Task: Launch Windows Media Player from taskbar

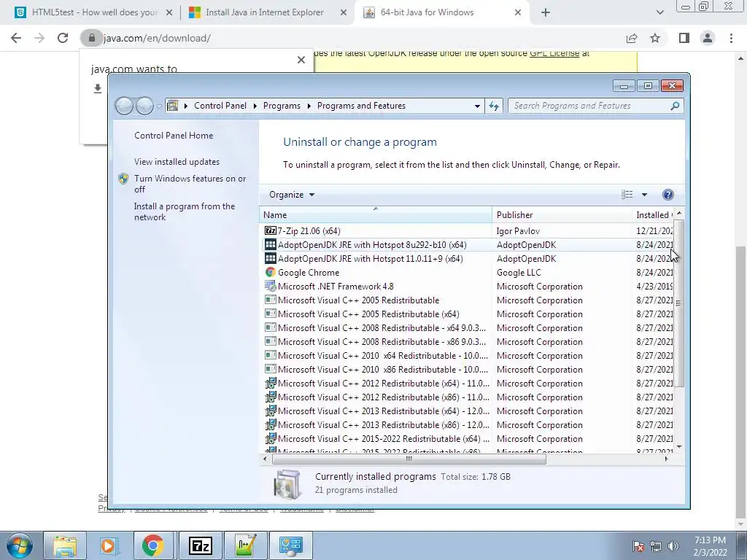Action: point(109,545)
